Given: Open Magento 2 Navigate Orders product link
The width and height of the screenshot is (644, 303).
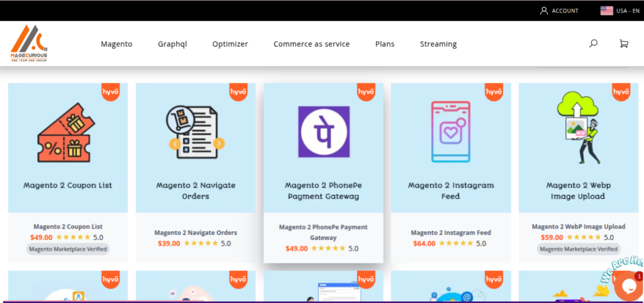Looking at the screenshot, I should point(196,233).
